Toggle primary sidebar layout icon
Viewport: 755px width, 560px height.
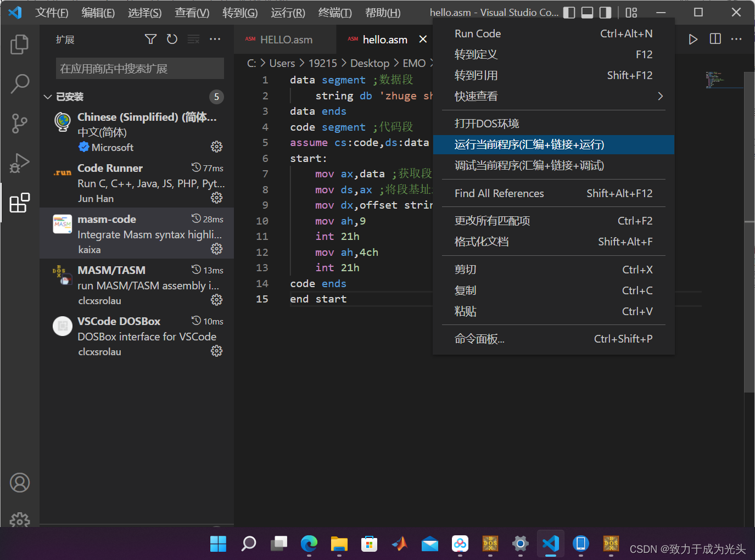(569, 13)
